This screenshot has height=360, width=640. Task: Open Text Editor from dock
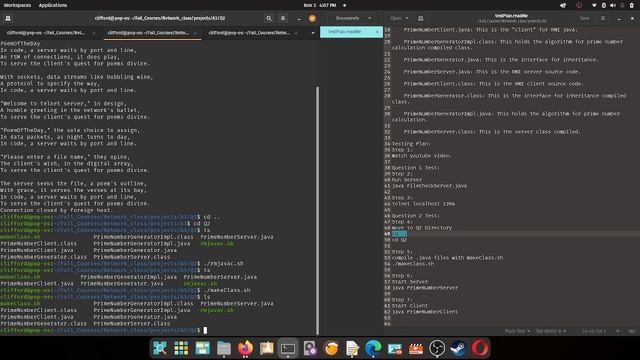(352, 348)
